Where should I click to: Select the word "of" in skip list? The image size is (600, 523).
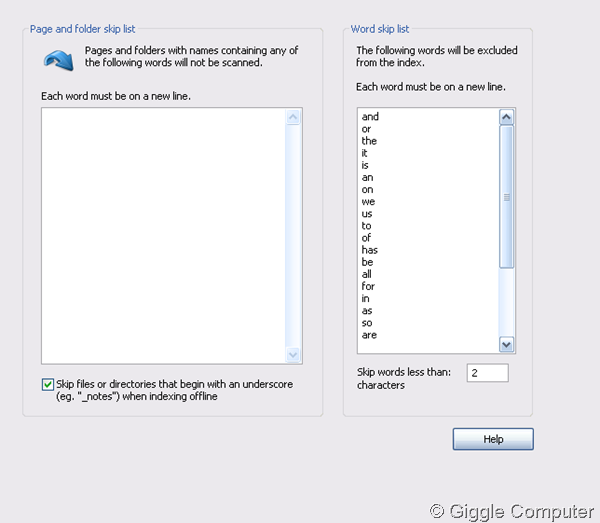click(366, 238)
